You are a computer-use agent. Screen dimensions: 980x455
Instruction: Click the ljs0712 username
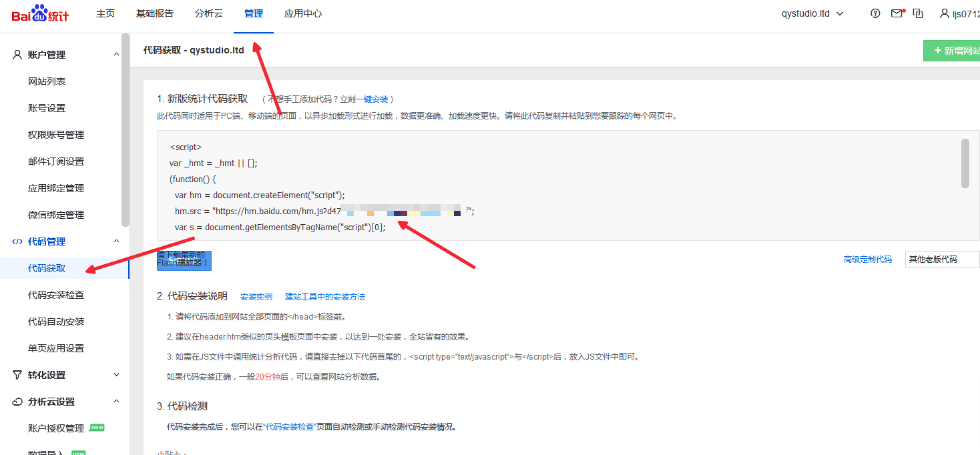click(x=967, y=13)
